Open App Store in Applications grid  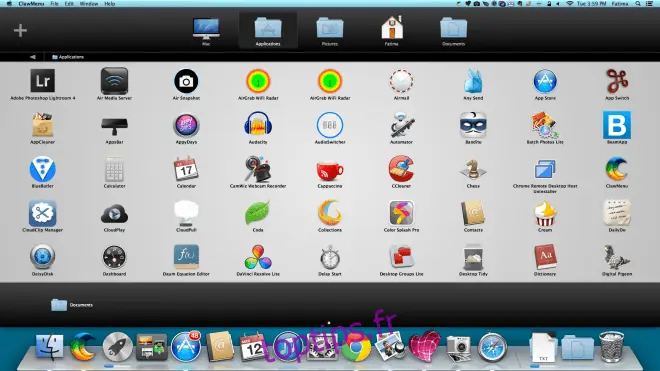[545, 81]
